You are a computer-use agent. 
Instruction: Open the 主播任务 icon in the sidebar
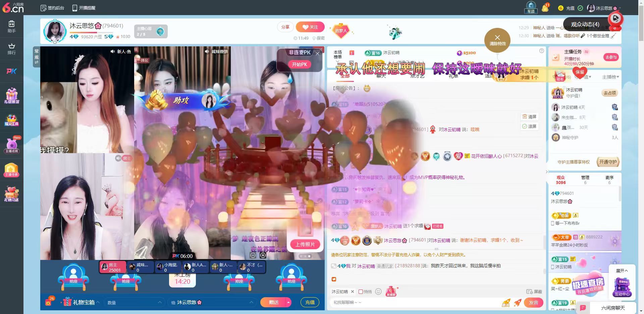(12, 170)
